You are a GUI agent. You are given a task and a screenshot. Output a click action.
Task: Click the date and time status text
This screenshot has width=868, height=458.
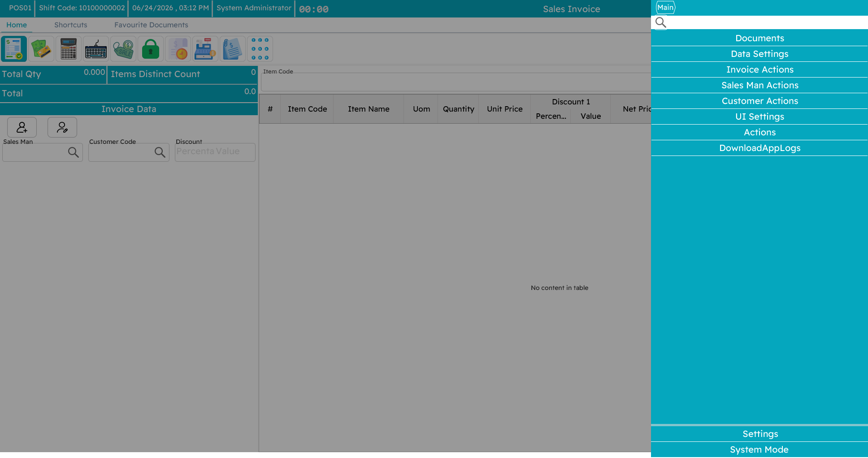click(170, 8)
